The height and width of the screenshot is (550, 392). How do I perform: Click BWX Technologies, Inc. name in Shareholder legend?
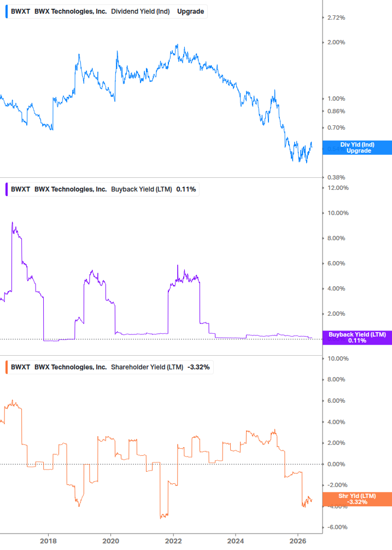71,367
